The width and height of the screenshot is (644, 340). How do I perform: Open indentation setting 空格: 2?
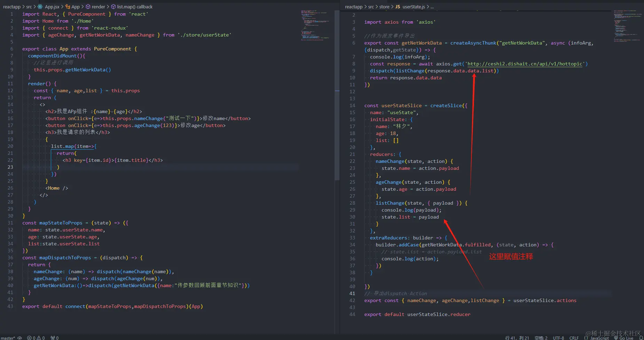(541, 338)
